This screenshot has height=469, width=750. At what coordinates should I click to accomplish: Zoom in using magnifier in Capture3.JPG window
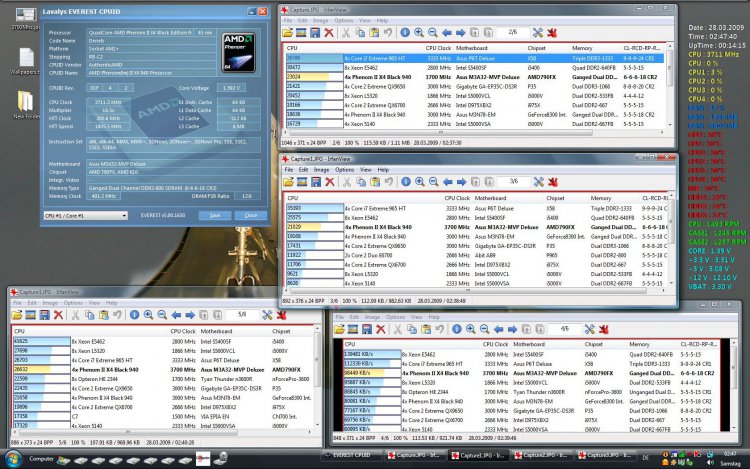[148, 315]
